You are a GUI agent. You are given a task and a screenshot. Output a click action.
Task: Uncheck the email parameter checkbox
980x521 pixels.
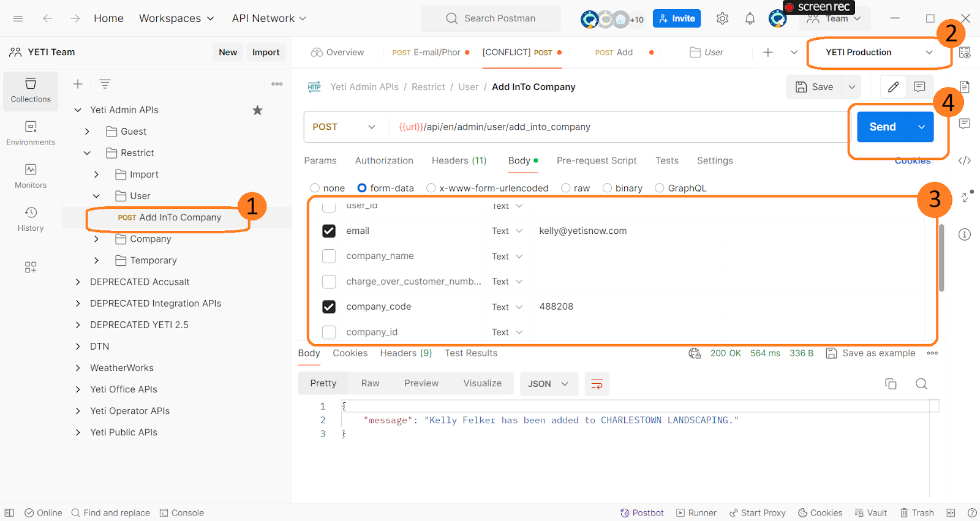(x=329, y=231)
